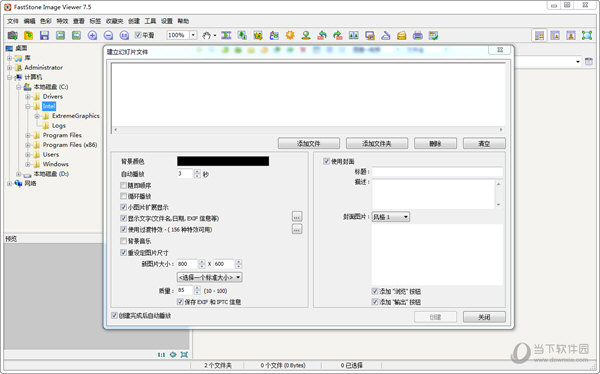Enable the 背景音乐 checkbox
Viewport: 600px width, 374px height.
pyautogui.click(x=123, y=241)
